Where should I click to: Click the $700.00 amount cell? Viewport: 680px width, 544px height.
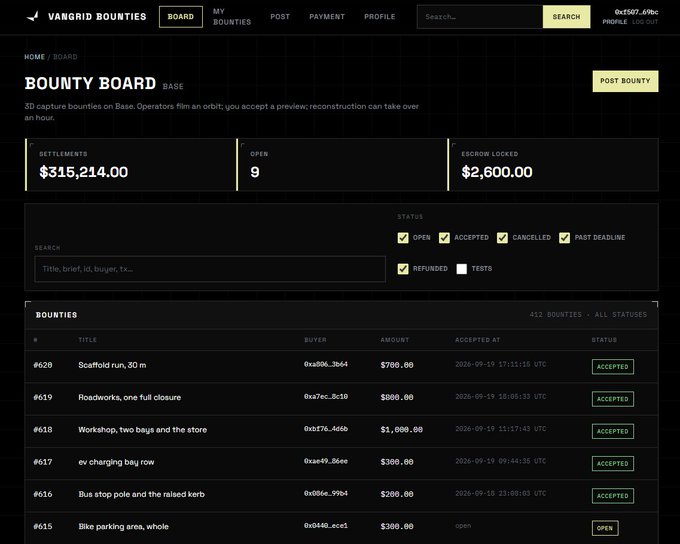click(397, 365)
